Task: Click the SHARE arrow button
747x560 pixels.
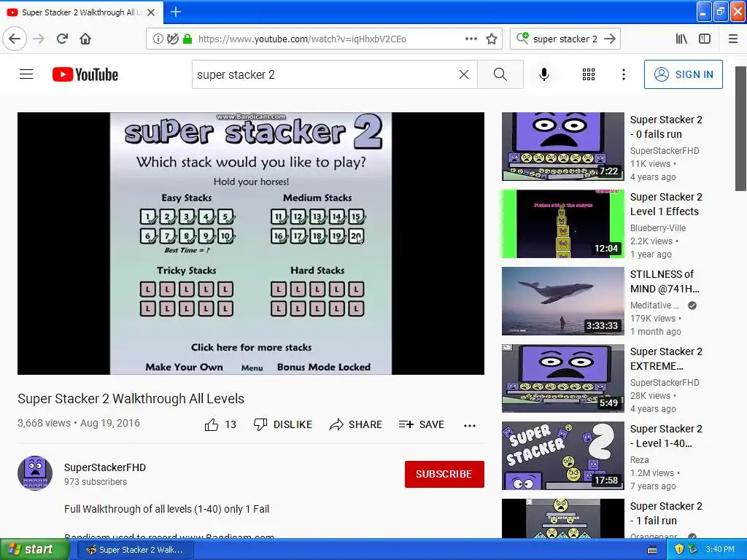Action: [x=355, y=424]
